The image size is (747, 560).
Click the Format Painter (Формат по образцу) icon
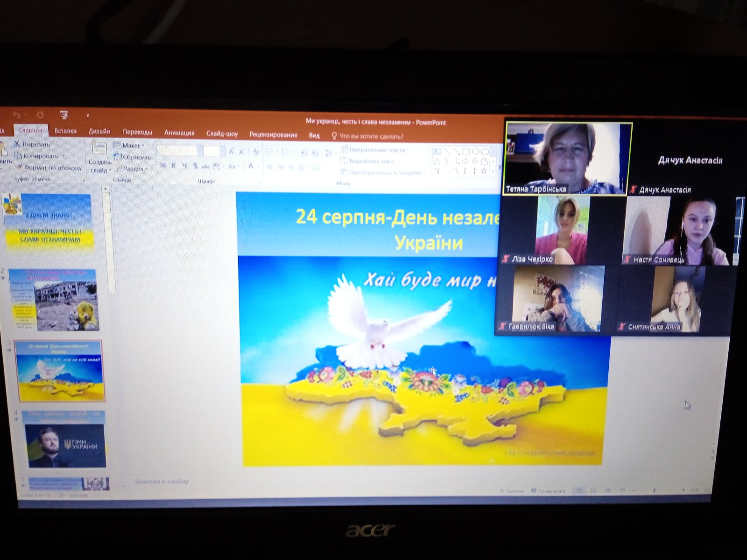click(20, 167)
